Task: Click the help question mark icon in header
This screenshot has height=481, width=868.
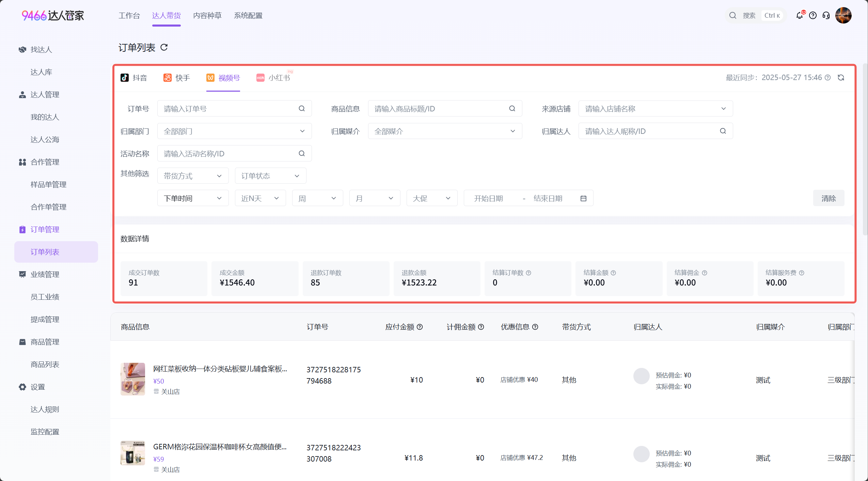Action: pos(813,15)
